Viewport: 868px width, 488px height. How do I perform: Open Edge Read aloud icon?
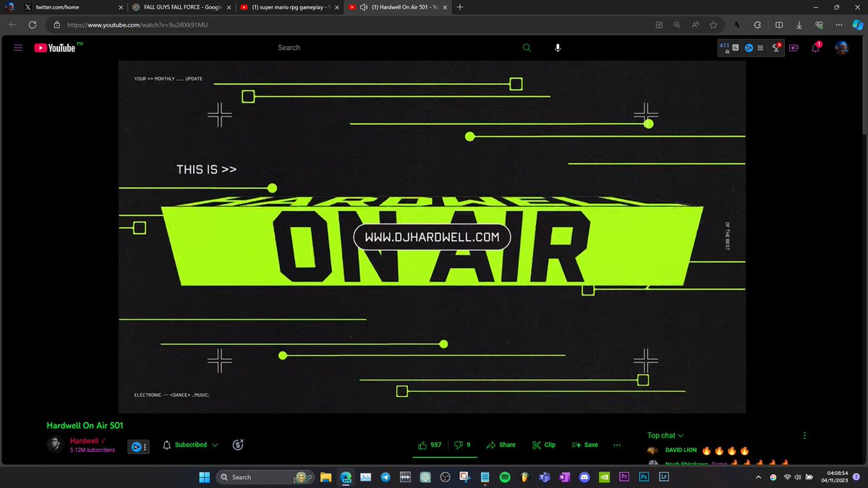pos(695,24)
